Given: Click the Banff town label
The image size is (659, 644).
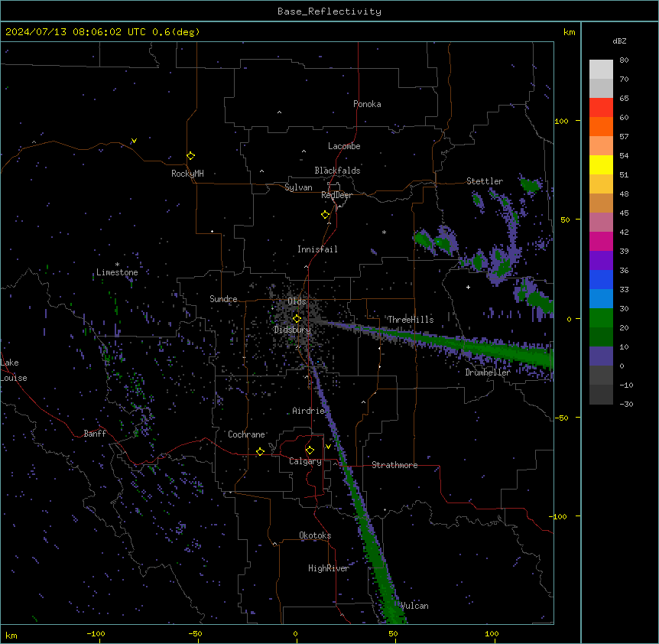Looking at the screenshot, I should tap(95, 434).
